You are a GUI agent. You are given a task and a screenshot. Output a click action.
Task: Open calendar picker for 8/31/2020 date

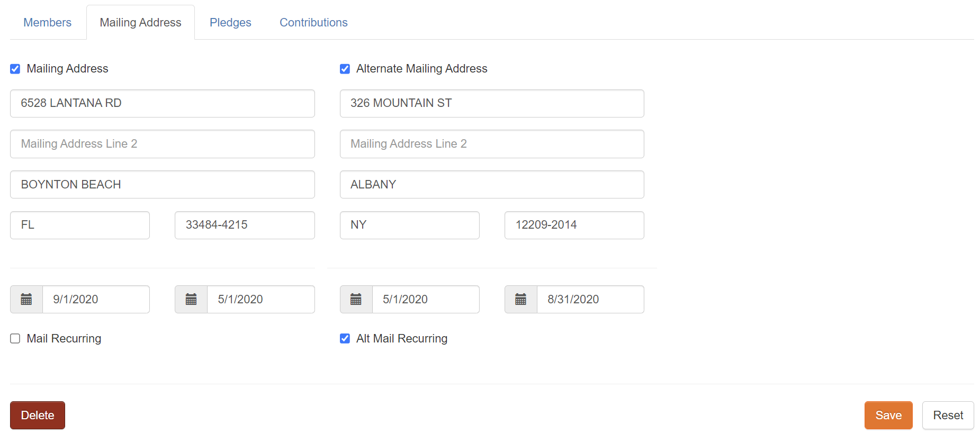coord(521,299)
